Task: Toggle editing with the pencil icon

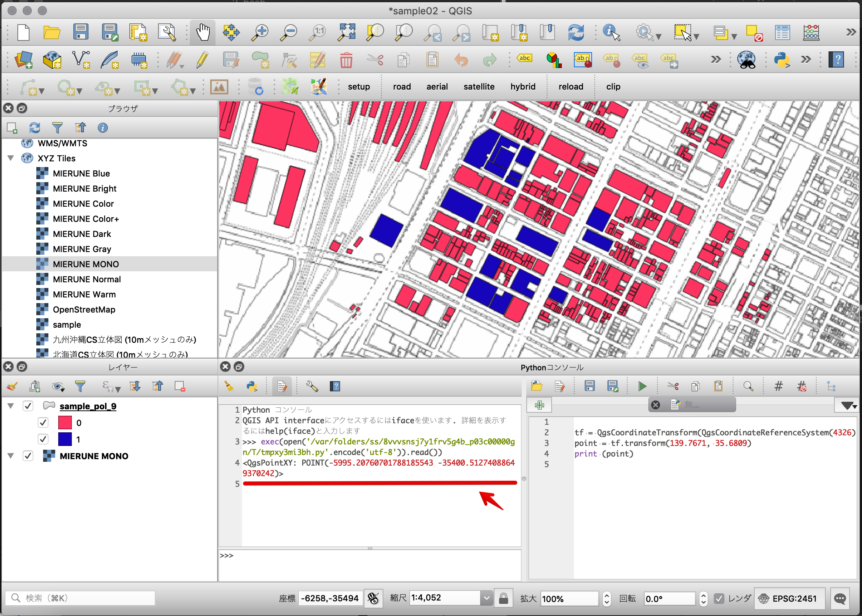Action: (202, 60)
